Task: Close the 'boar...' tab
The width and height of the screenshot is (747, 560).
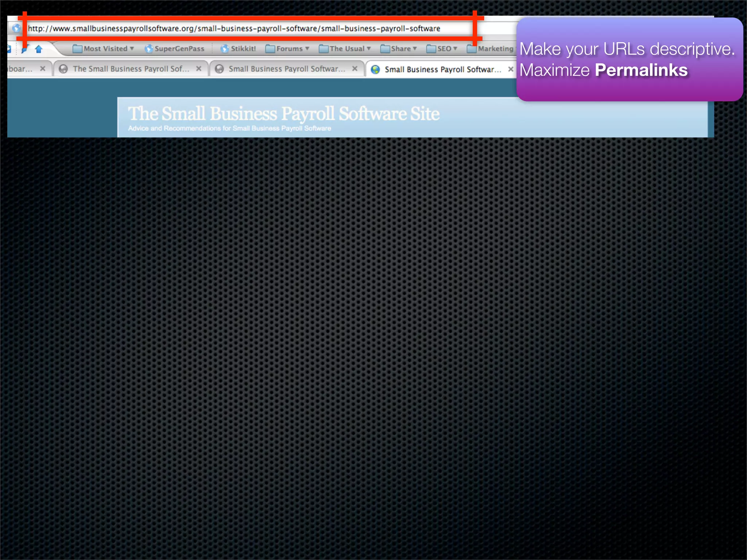Action: tap(43, 69)
